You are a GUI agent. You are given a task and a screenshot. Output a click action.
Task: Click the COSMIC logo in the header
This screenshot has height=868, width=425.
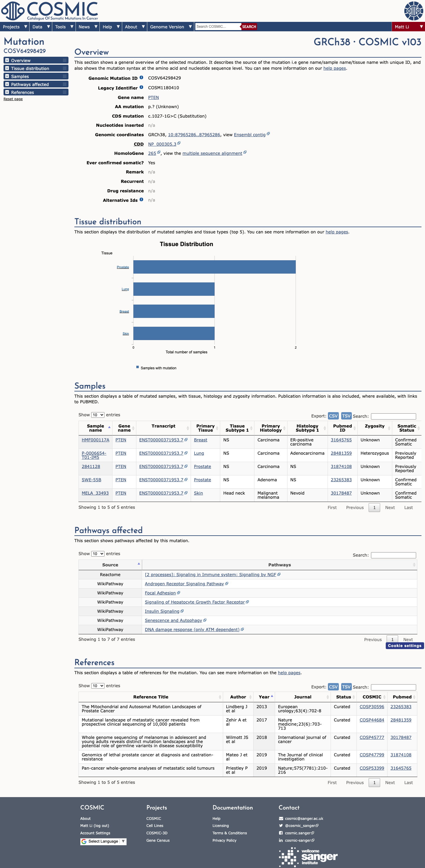50,11
